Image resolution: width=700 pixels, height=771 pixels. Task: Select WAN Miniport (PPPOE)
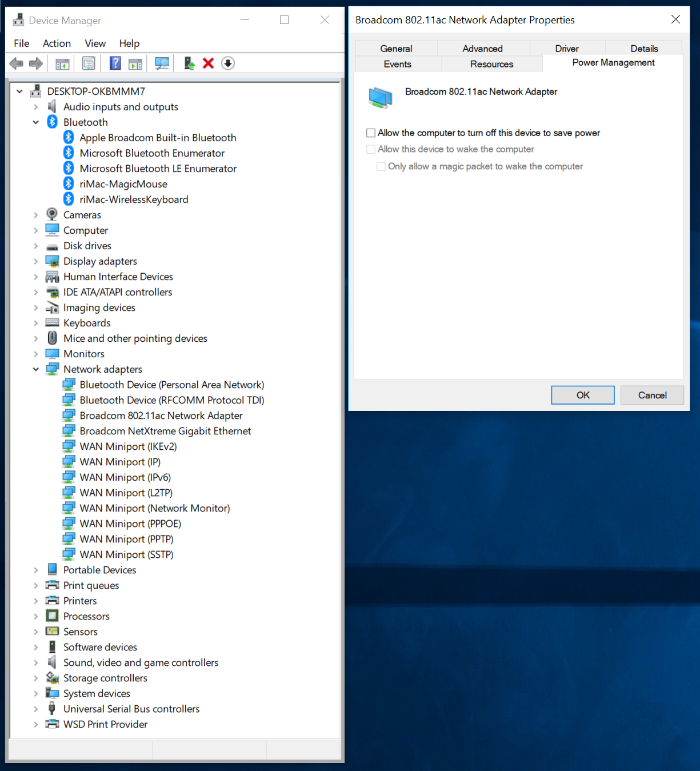130,524
